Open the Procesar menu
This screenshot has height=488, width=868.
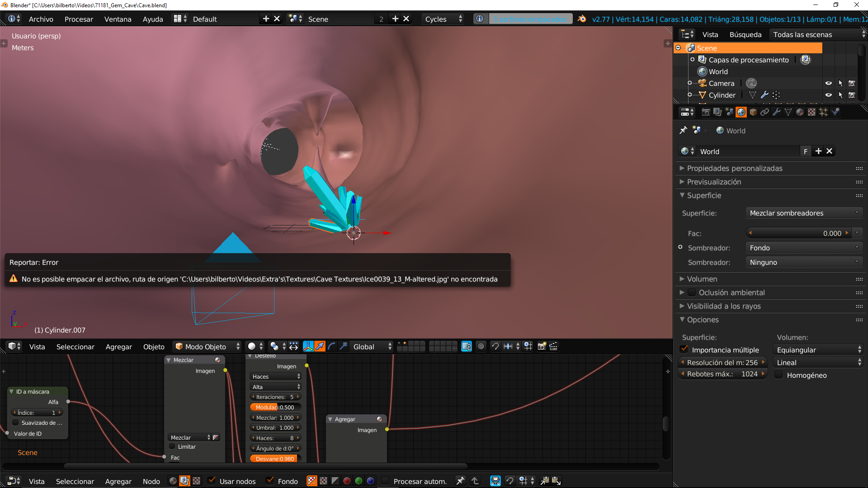coord(79,19)
